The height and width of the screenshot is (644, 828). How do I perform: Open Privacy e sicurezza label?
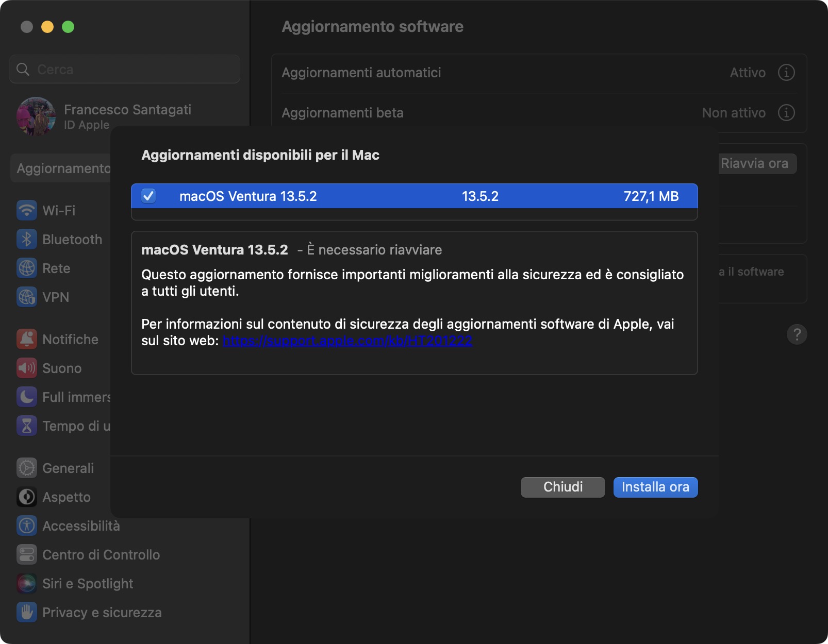102,613
